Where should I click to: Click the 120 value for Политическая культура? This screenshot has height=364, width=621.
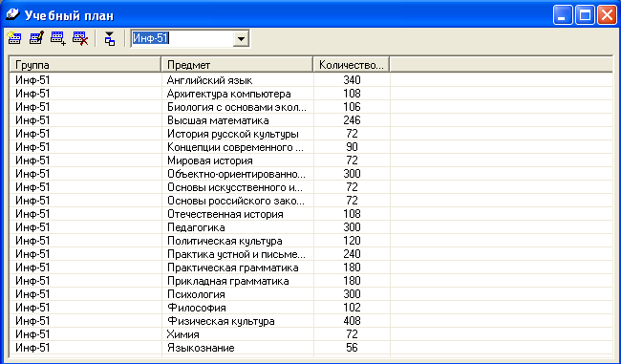[353, 241]
